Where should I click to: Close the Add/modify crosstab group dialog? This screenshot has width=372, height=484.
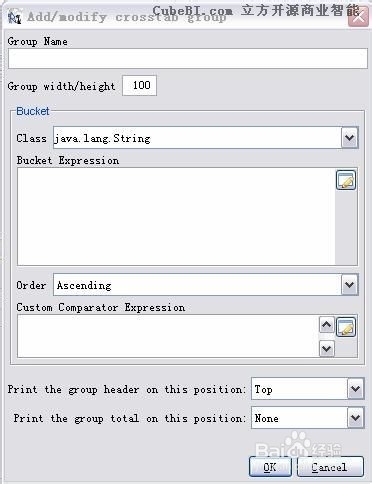point(359,17)
